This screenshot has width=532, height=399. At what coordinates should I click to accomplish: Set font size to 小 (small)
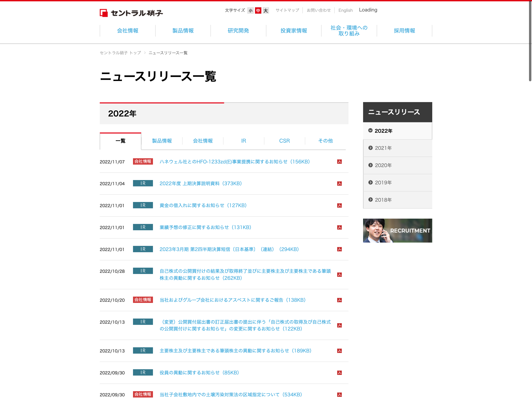click(250, 10)
